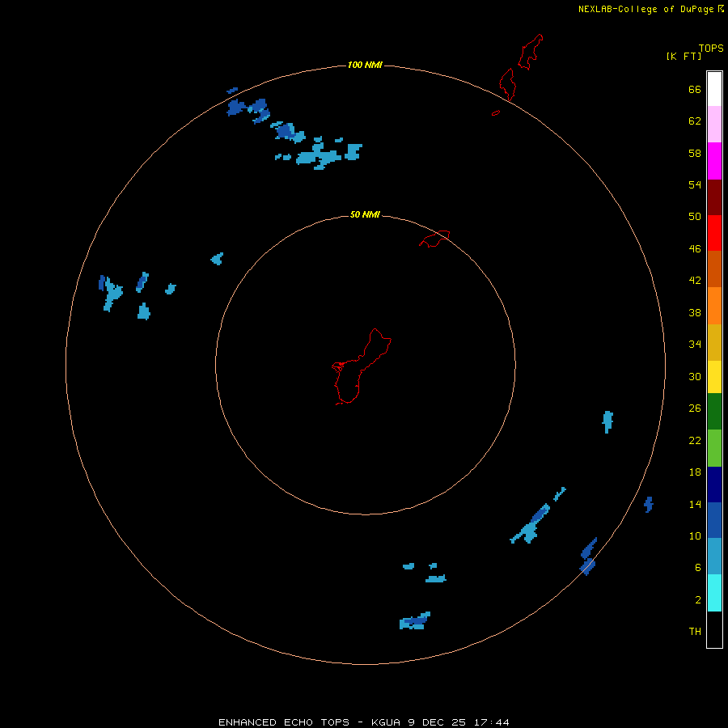Image resolution: width=728 pixels, height=728 pixels.
Task: Click the bright red legend swatch
Action: click(714, 234)
